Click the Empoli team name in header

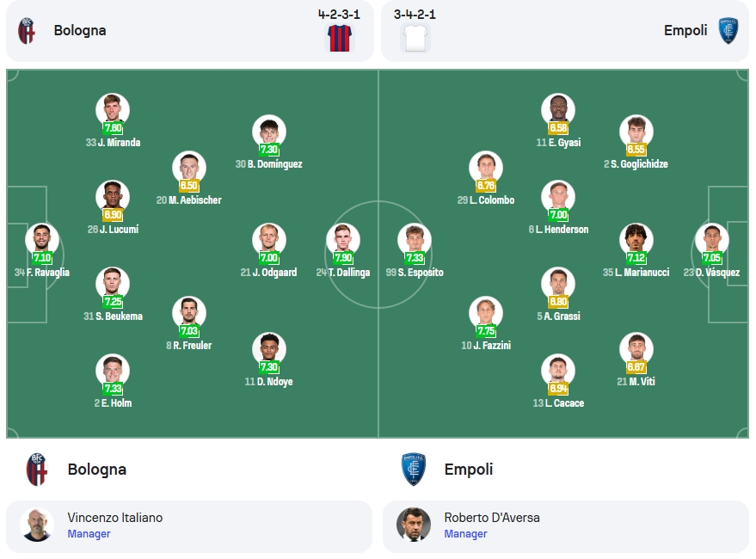pyautogui.click(x=685, y=30)
